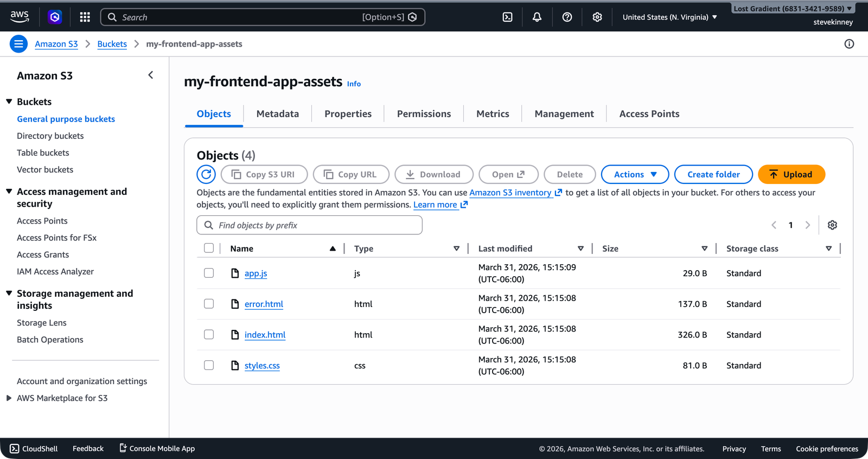Click the Info link beside bucket name
Screen dimensions: 868x459
[x=354, y=84]
